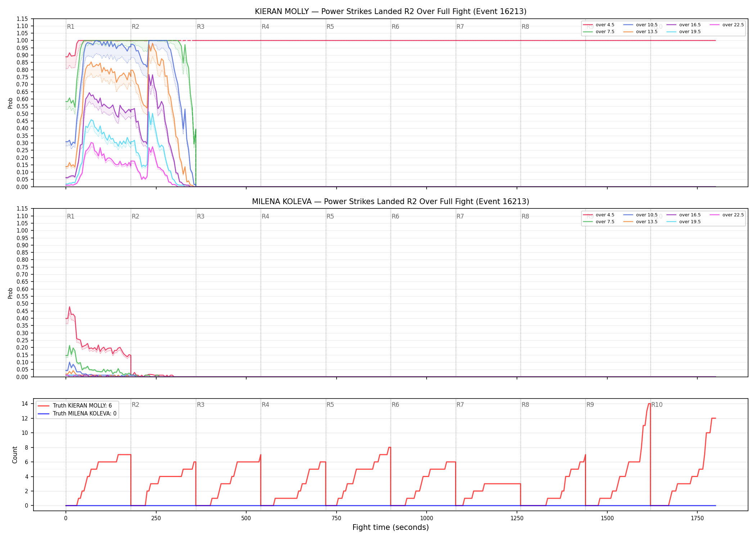Click the R10 round label in count chart
This screenshot has height=540, width=756.
(x=657, y=405)
